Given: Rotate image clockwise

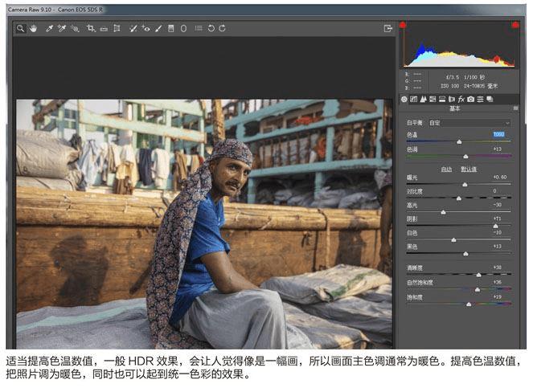Looking at the screenshot, I should [x=222, y=28].
